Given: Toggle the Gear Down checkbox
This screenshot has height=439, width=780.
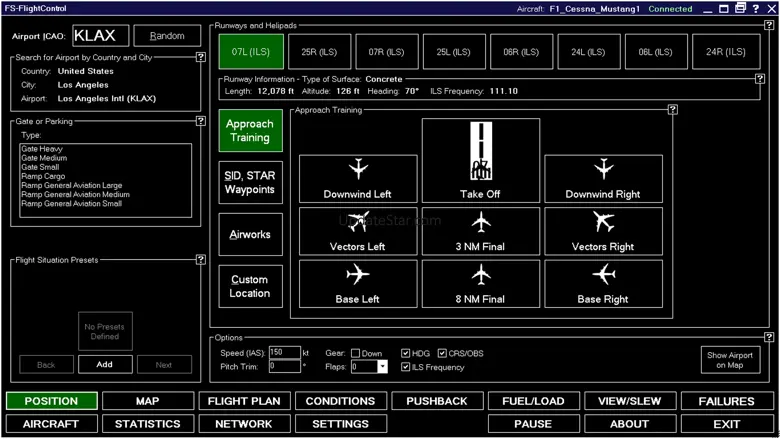Looking at the screenshot, I should 356,353.
